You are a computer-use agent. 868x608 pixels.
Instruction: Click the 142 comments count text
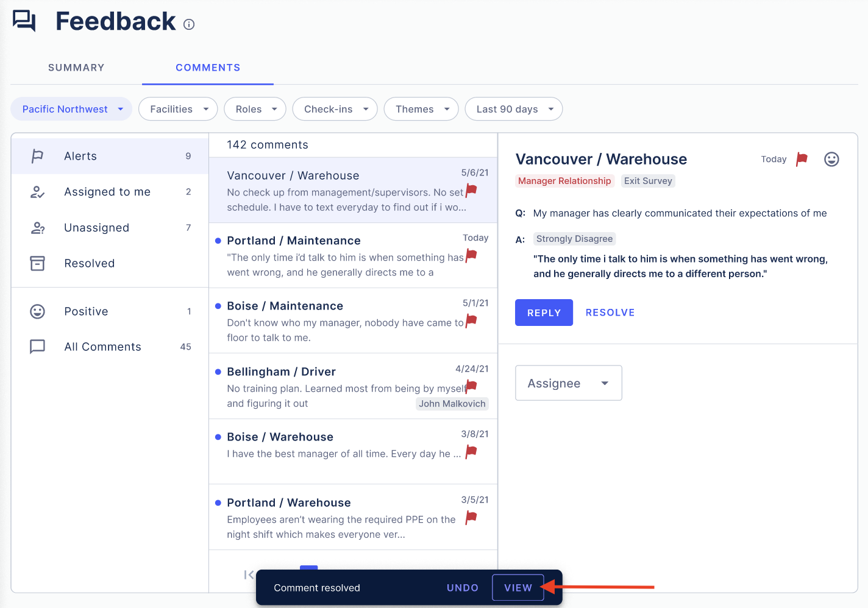(x=268, y=145)
